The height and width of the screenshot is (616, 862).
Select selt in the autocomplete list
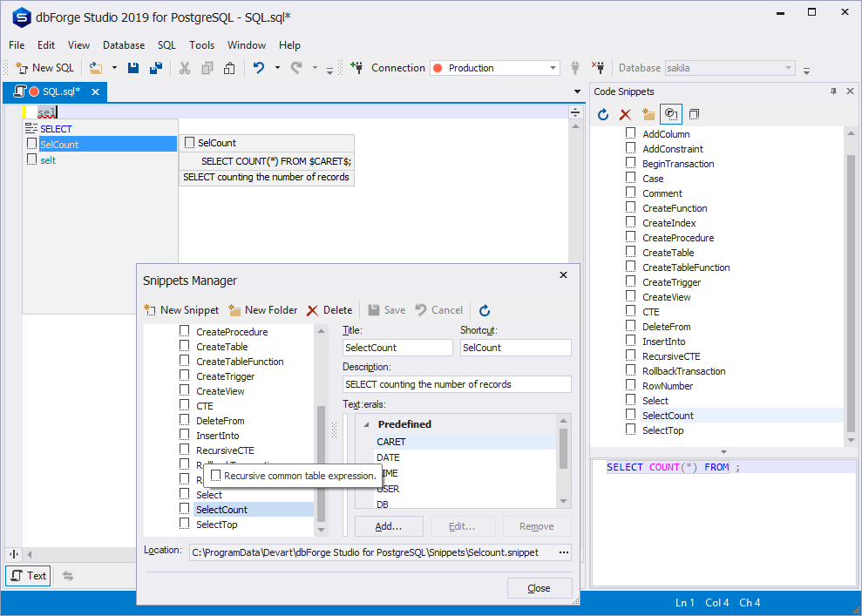(x=100, y=160)
